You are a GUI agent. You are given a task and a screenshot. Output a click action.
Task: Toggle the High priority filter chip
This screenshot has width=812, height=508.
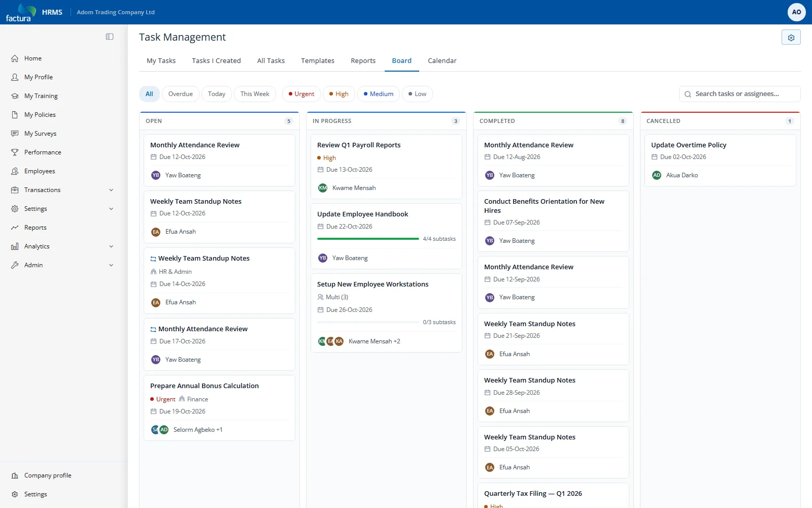pyautogui.click(x=339, y=94)
